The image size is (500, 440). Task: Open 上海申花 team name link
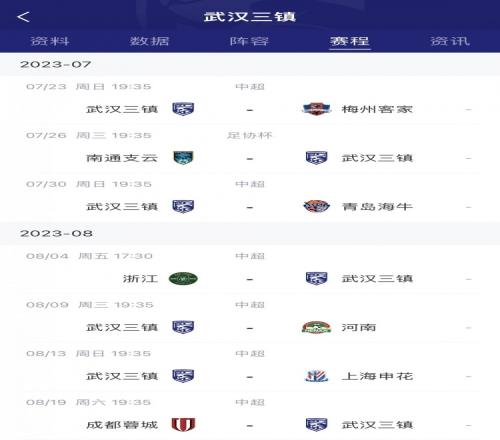click(x=377, y=376)
